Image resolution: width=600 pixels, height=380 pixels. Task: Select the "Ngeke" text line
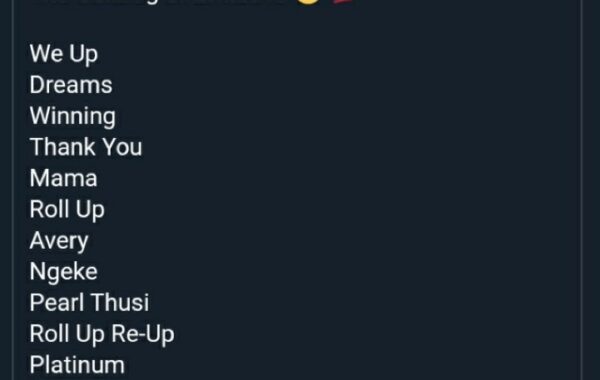(64, 272)
